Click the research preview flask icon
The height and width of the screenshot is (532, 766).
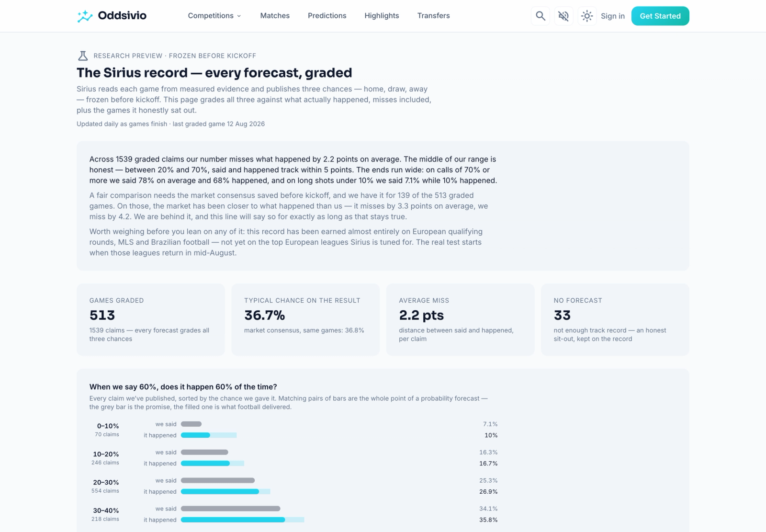pos(83,56)
